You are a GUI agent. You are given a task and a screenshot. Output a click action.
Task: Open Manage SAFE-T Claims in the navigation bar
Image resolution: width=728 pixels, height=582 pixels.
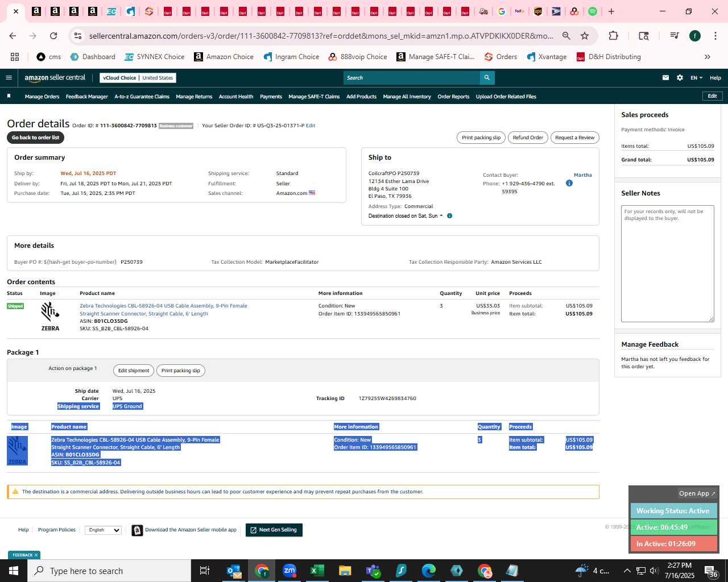tap(314, 97)
